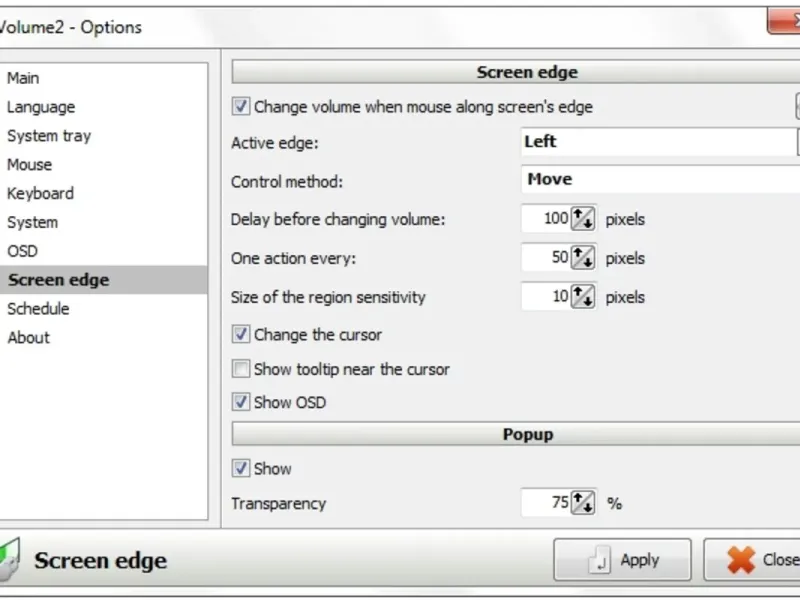
Task: Uncheck the Show OSD option
Action: pyautogui.click(x=241, y=402)
